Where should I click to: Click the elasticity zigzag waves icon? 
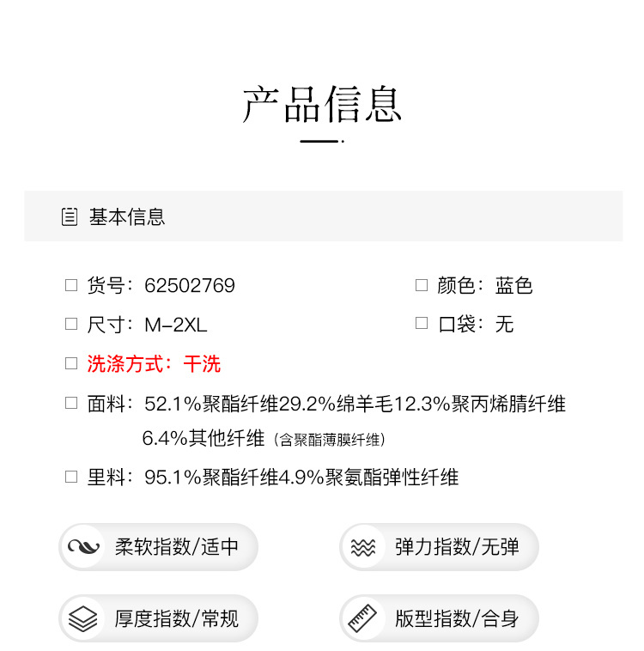click(x=364, y=547)
